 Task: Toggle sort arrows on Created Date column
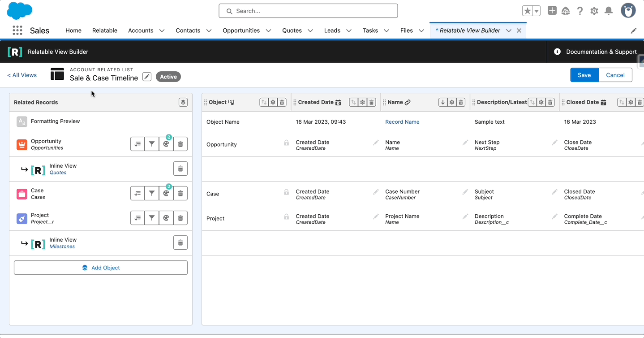353,102
